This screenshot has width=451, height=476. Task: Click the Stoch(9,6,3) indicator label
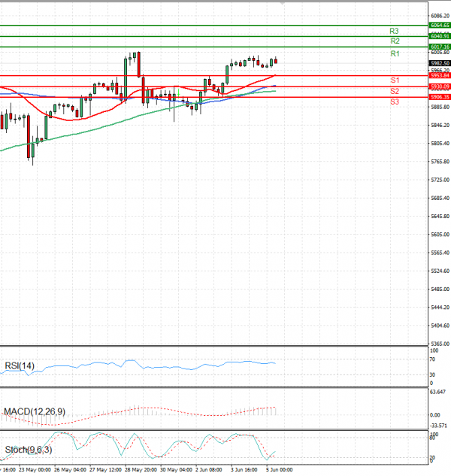click(x=29, y=450)
